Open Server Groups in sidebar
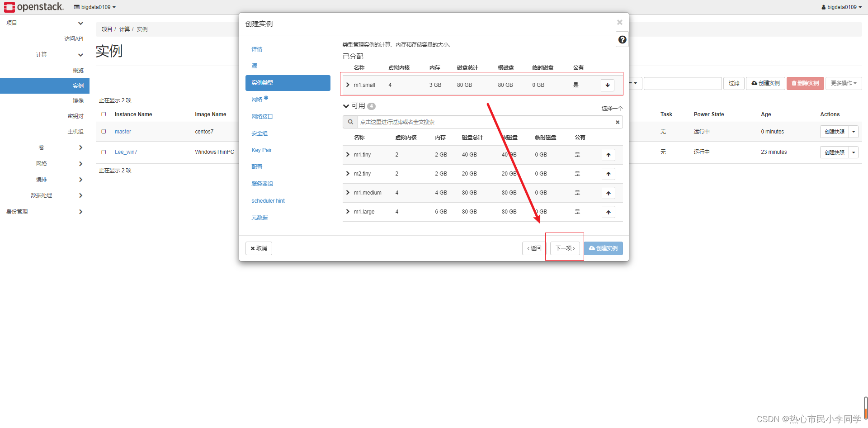 75,132
